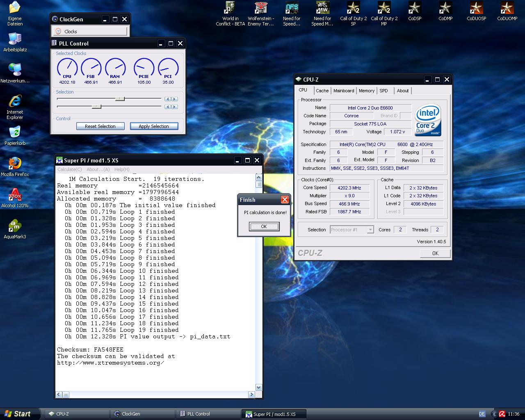Open Wolfenstein Enemy Territory shortcut
Viewport: 525px width, 420px height.
[261, 14]
